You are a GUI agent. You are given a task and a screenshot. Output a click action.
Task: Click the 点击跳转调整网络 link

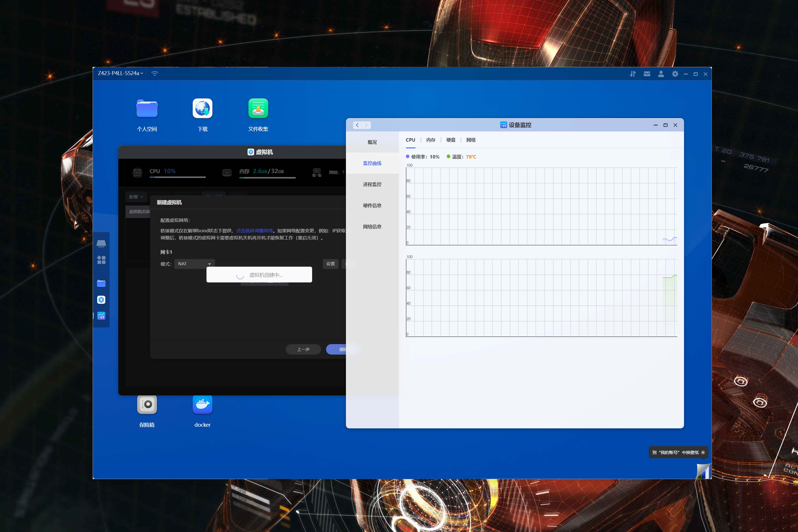point(254,231)
